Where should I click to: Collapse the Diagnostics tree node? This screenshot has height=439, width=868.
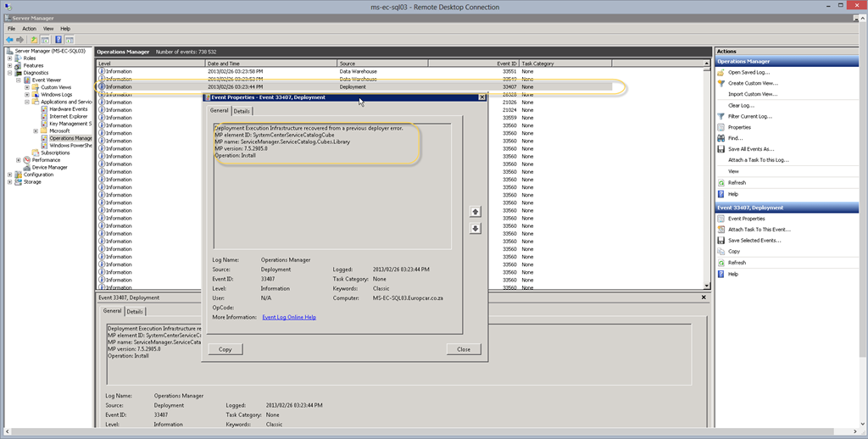(x=9, y=73)
